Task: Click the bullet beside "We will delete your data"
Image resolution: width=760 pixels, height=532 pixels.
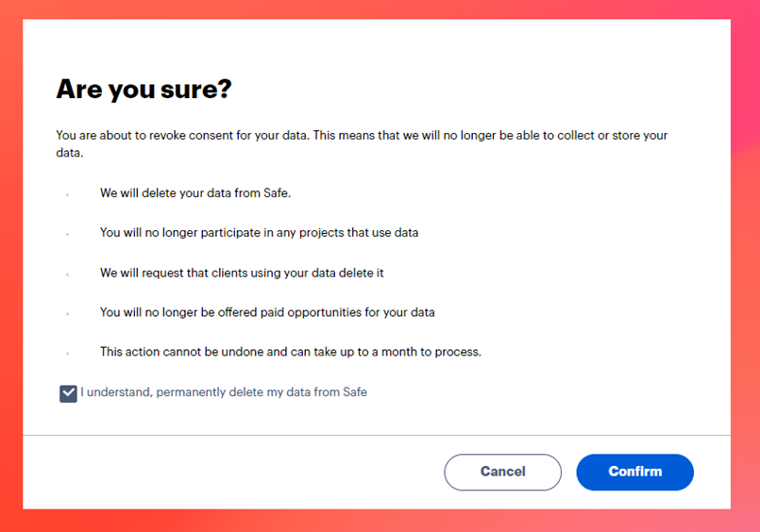Action: click(67, 194)
